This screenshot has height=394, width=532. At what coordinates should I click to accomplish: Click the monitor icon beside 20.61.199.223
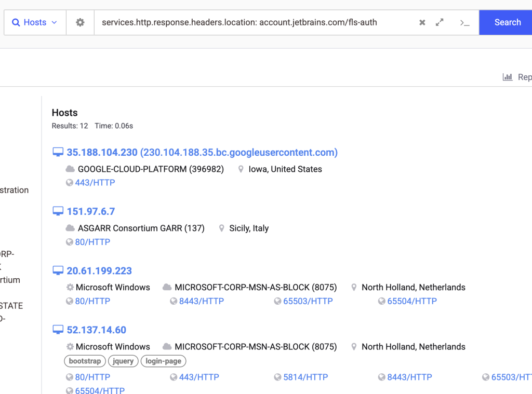58,270
